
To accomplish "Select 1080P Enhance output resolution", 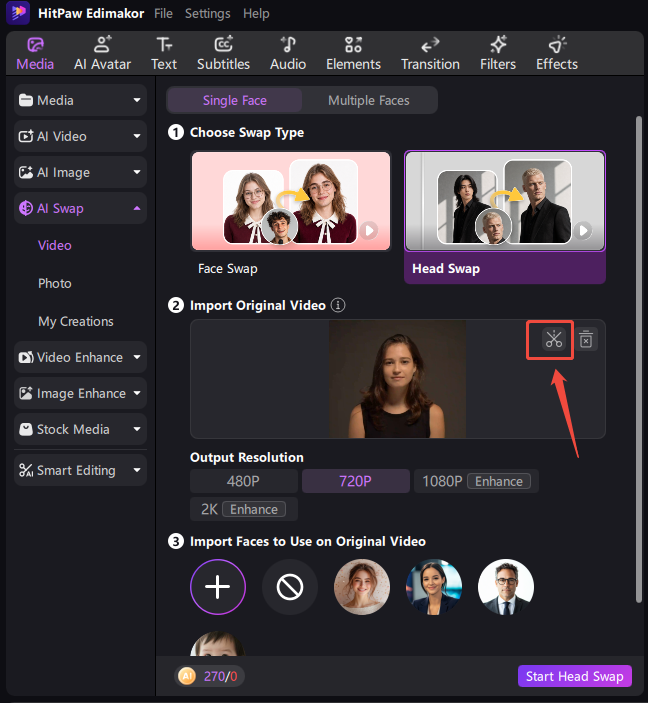I will pyautogui.click(x=476, y=481).
